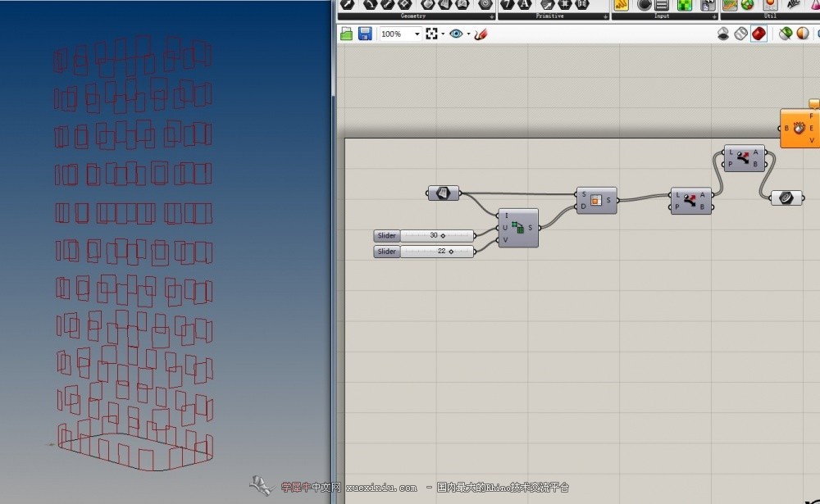Click the 100% zoom value field
The image size is (820, 504).
point(395,34)
